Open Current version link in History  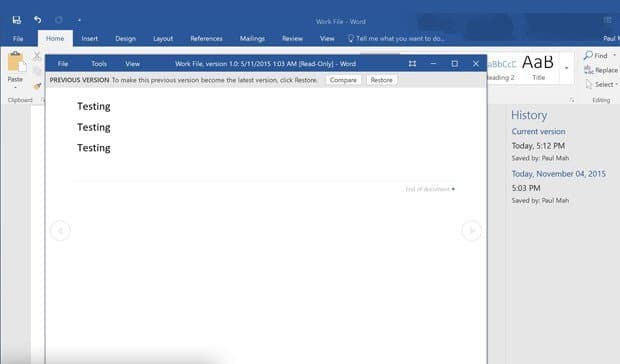pyautogui.click(x=538, y=132)
